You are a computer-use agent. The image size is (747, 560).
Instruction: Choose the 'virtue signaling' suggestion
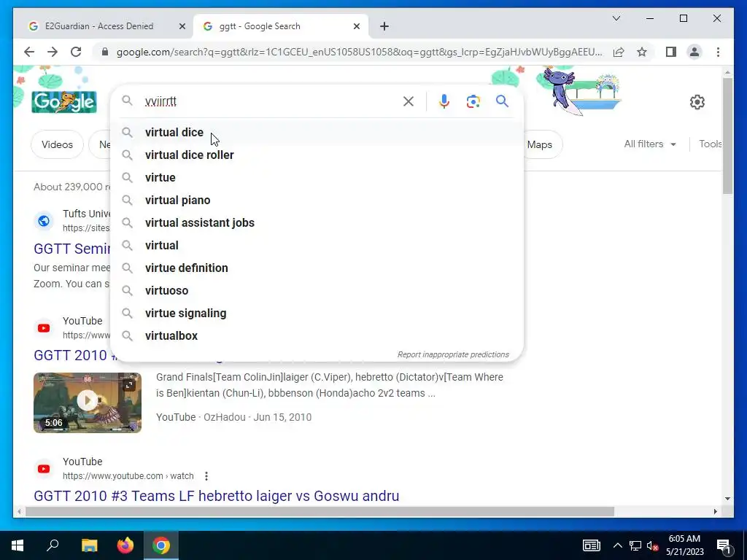[317, 314]
